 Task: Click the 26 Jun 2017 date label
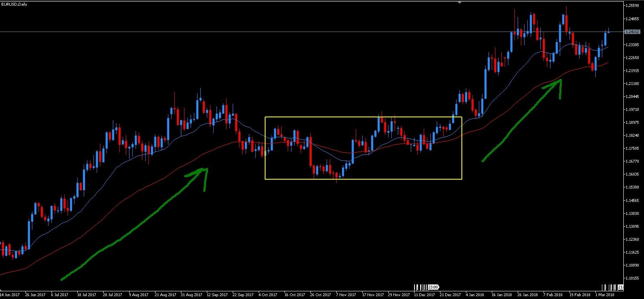point(35,295)
